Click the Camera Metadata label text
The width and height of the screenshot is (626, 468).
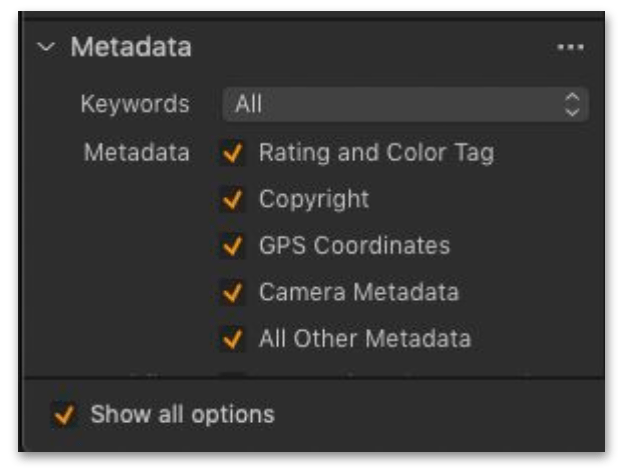358,293
